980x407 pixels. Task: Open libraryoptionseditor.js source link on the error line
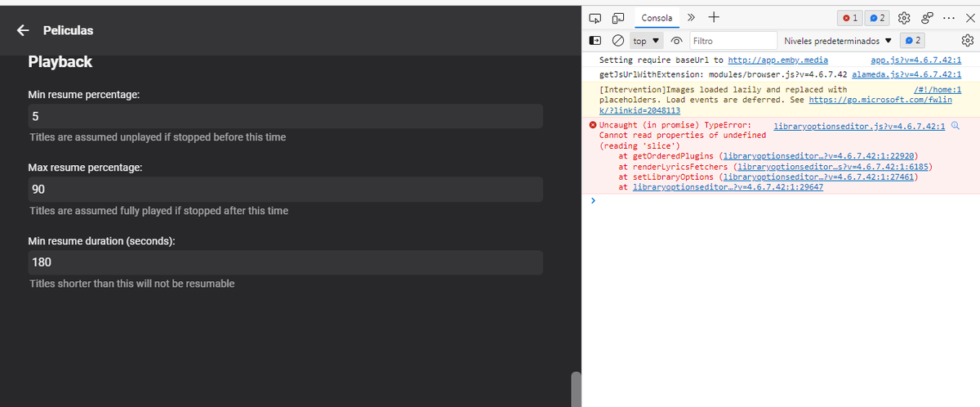859,126
